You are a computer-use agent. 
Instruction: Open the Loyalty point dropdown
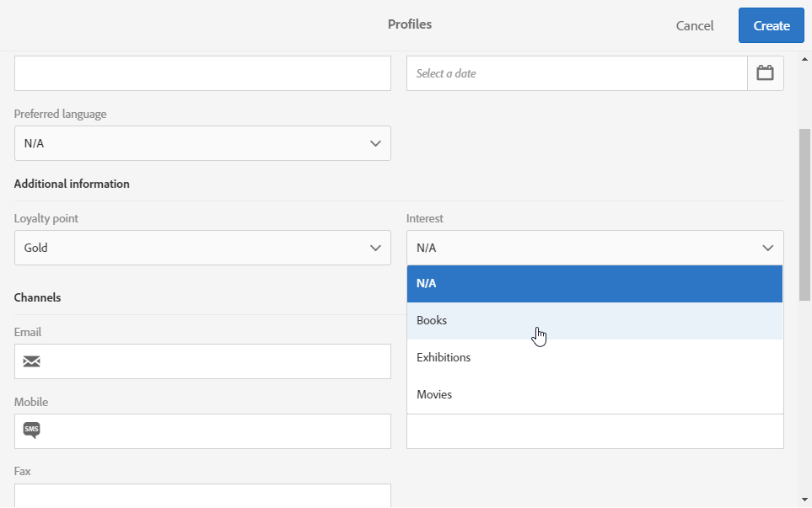(202, 248)
